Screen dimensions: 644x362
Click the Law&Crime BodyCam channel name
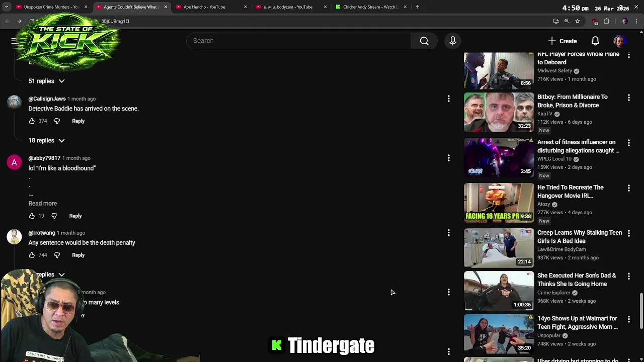point(561,249)
